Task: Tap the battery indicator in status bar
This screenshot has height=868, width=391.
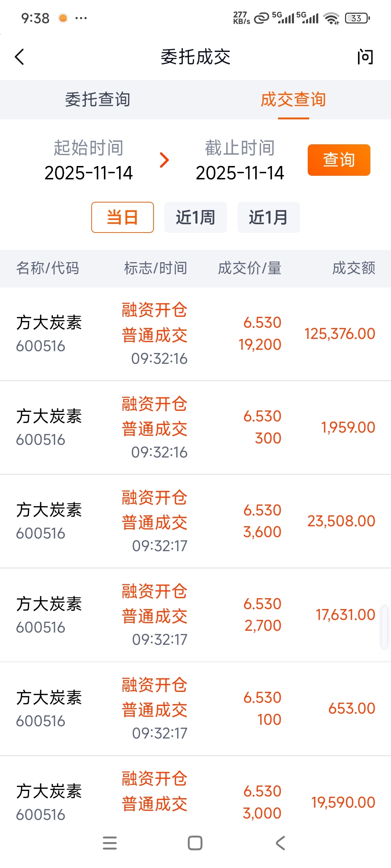Action: pyautogui.click(x=357, y=18)
